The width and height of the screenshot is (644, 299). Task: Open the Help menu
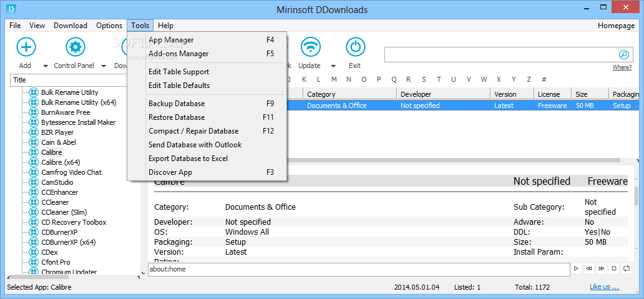click(165, 26)
